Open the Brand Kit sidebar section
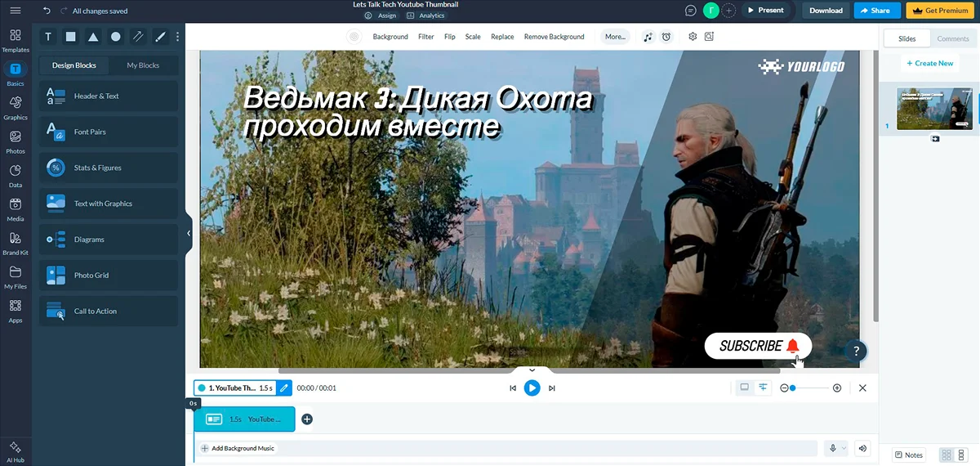 tap(16, 243)
